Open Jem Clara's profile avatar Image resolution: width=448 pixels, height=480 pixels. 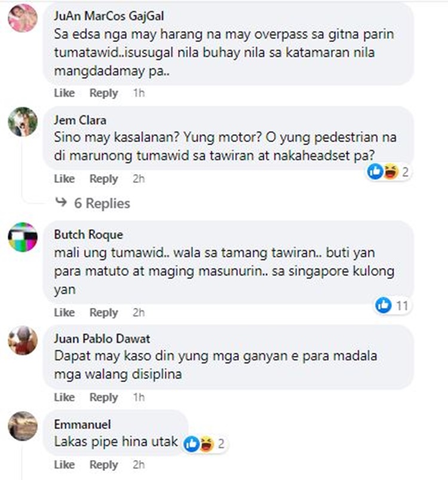pos(23,121)
